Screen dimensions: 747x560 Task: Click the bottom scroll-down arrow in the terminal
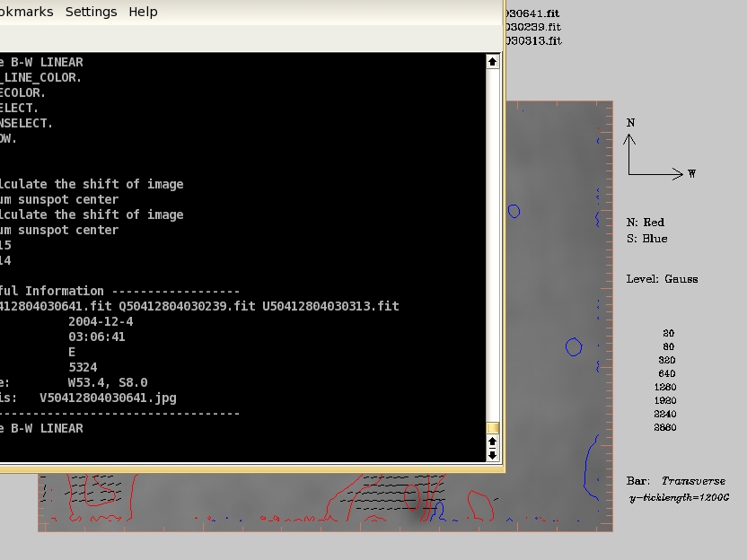tap(492, 455)
